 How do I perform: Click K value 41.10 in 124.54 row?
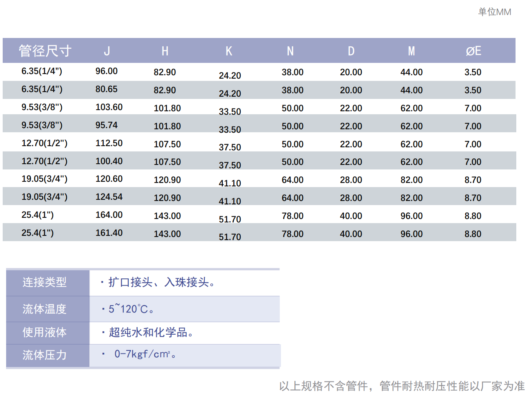tap(230, 201)
